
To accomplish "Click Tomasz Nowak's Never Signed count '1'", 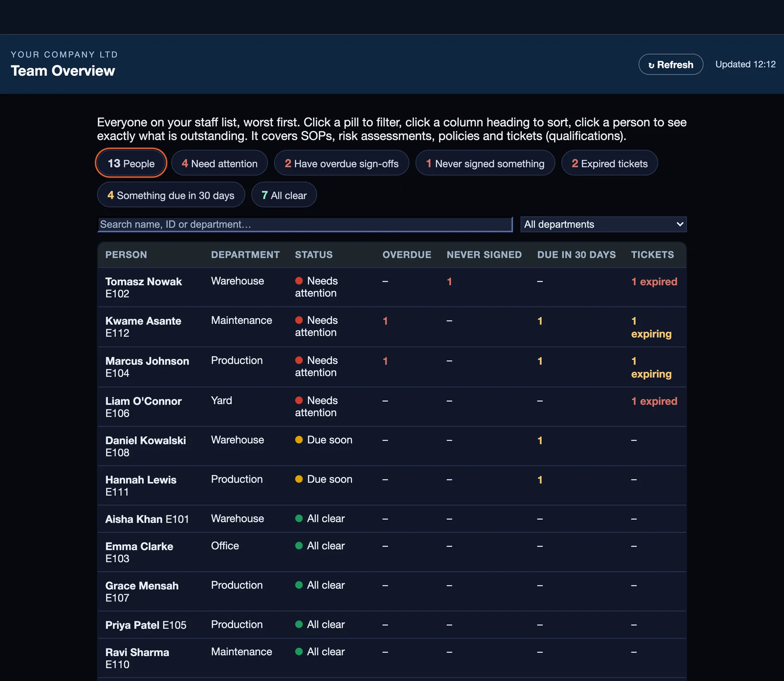I will pyautogui.click(x=449, y=281).
